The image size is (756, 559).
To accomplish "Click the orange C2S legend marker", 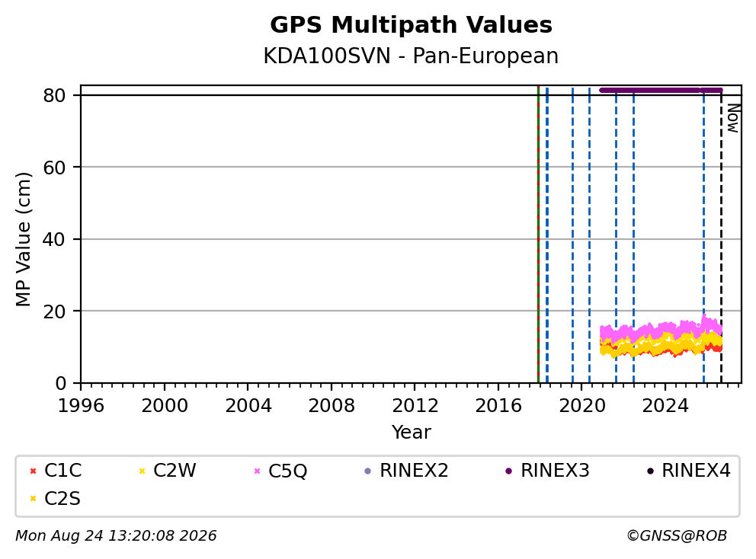I will [x=34, y=499].
